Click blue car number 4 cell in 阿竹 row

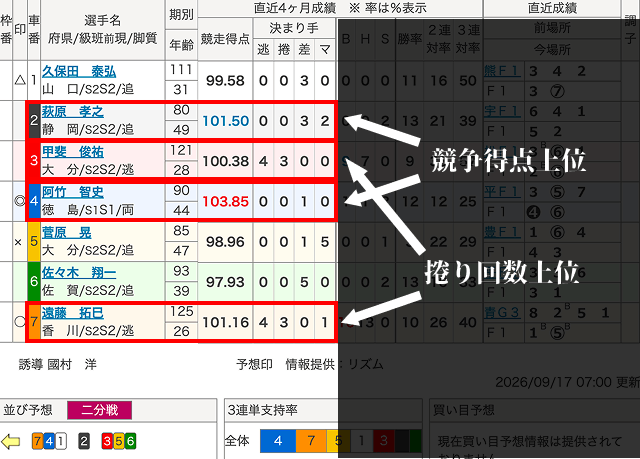click(x=34, y=201)
